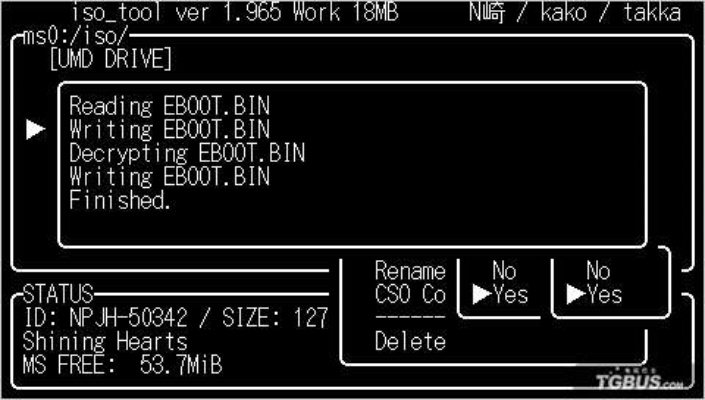Open the [UMD DRIVE] entry
This screenshot has height=400, width=705.
coord(111,59)
